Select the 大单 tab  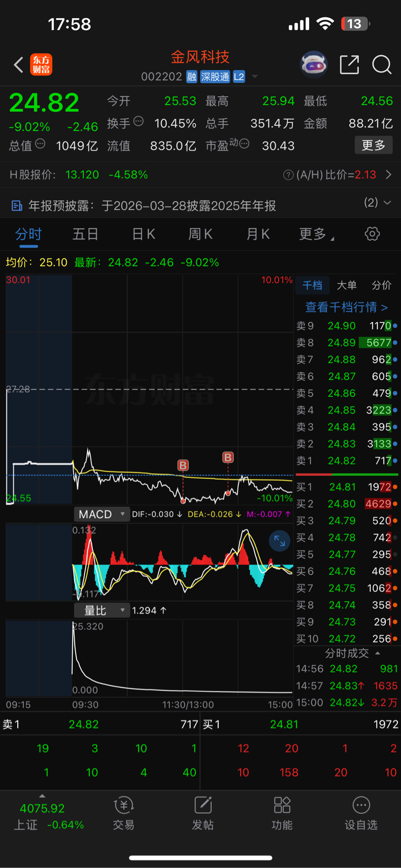tap(347, 285)
